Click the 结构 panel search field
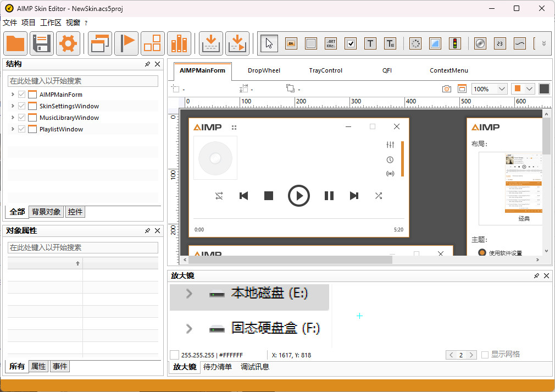555x392 pixels. click(83, 81)
